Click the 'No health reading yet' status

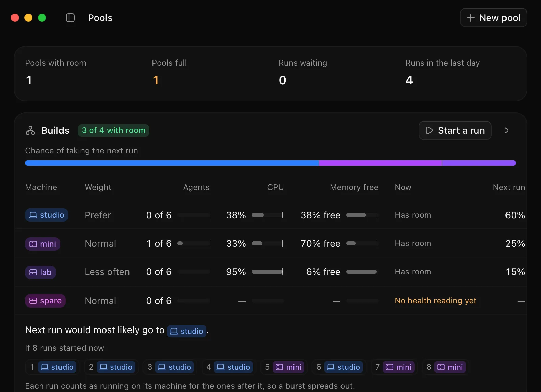click(436, 301)
